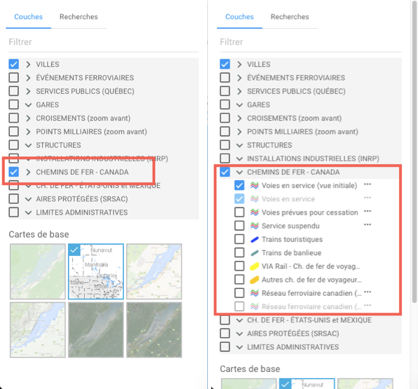Expand the VILLES group in the left panel
The height and width of the screenshot is (389, 418).
(28, 64)
